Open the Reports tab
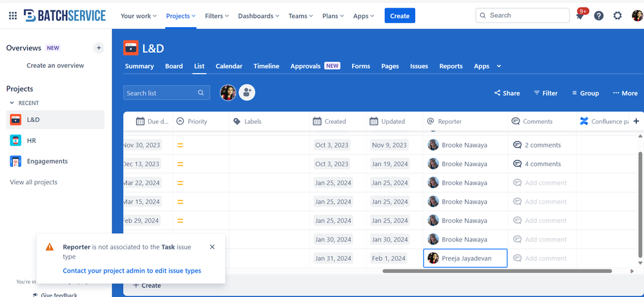 tap(451, 66)
